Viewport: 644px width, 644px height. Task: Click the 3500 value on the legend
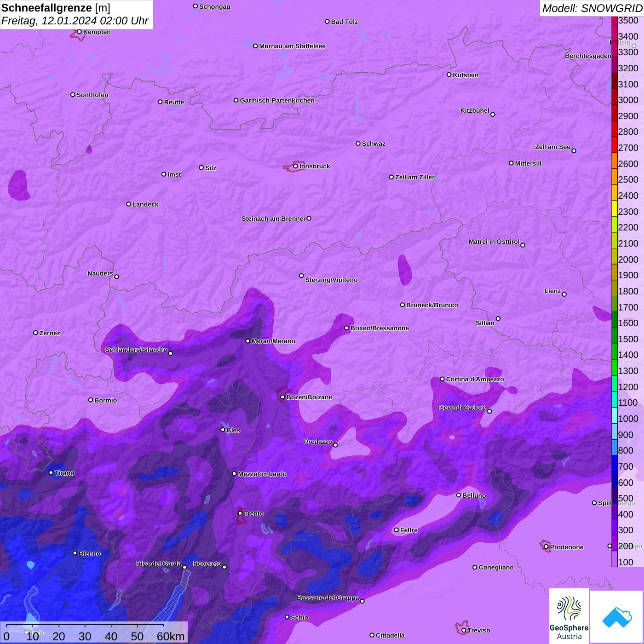pos(628,20)
